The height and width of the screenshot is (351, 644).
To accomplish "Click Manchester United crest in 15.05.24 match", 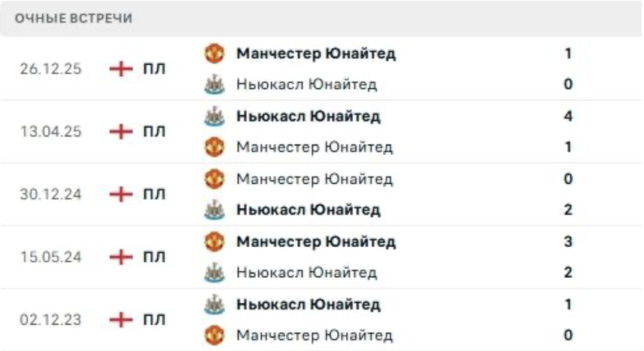I will click(x=214, y=242).
